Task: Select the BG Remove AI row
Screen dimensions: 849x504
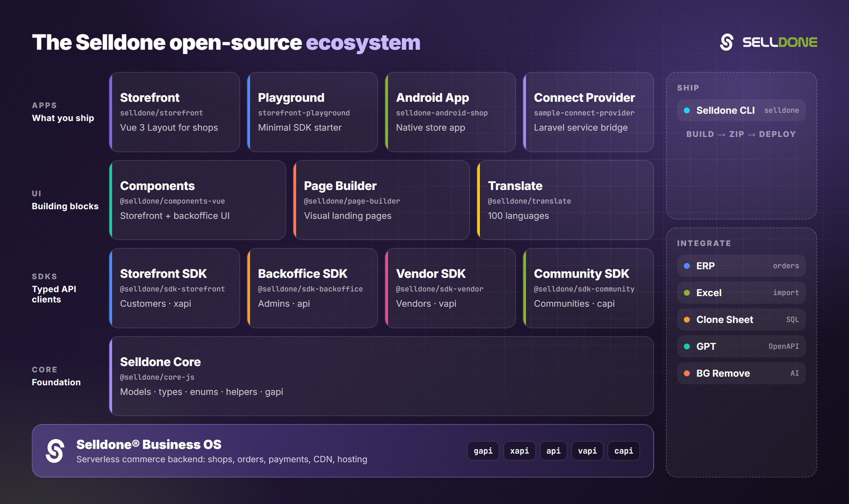Action: pyautogui.click(x=742, y=374)
